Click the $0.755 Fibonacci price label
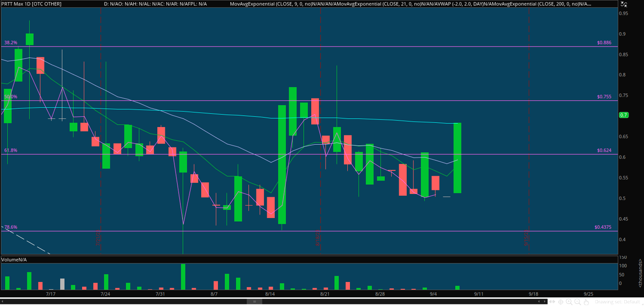This screenshot has height=306, width=644. point(604,97)
